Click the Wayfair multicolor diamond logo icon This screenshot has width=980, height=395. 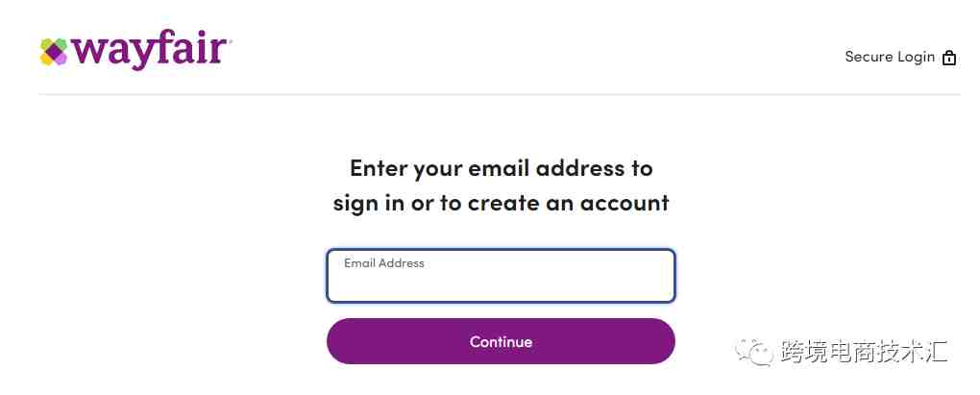coord(54,52)
